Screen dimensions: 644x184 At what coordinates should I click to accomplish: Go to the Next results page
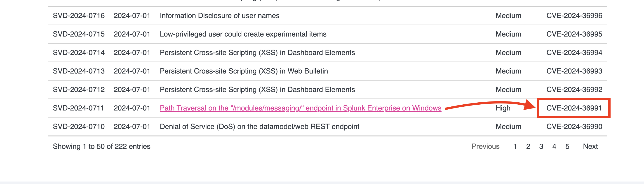(590, 146)
